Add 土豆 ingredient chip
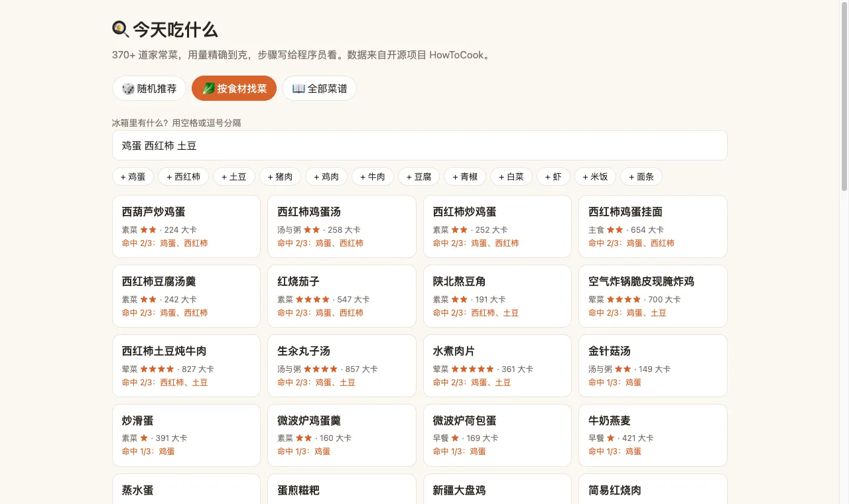Viewport: 849px width, 504px height. pos(234,176)
